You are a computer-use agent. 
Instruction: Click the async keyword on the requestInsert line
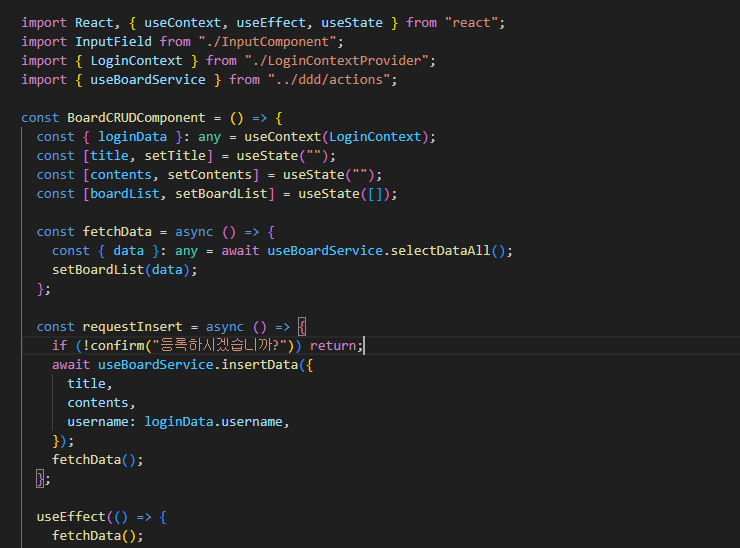225,327
